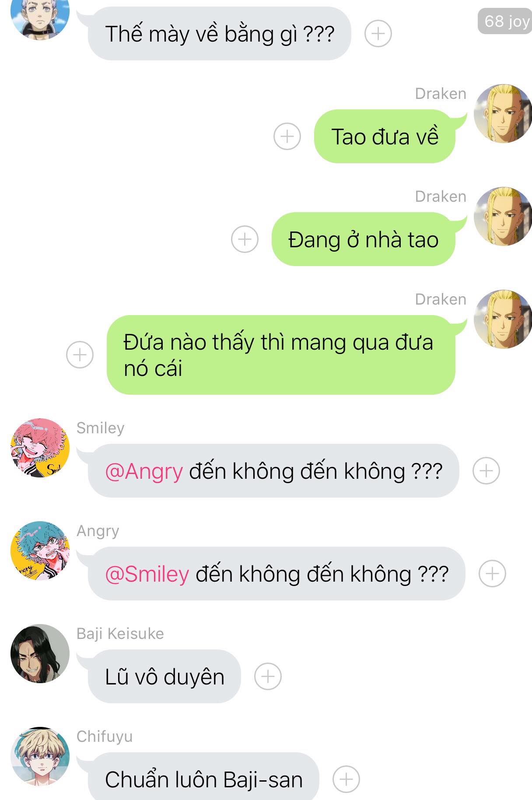Open Chifuyu's profile avatar
532x800 pixels.
pos(40,756)
